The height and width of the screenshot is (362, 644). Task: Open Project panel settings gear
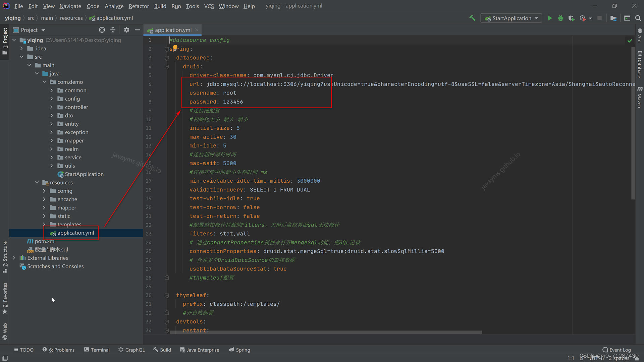click(x=126, y=30)
